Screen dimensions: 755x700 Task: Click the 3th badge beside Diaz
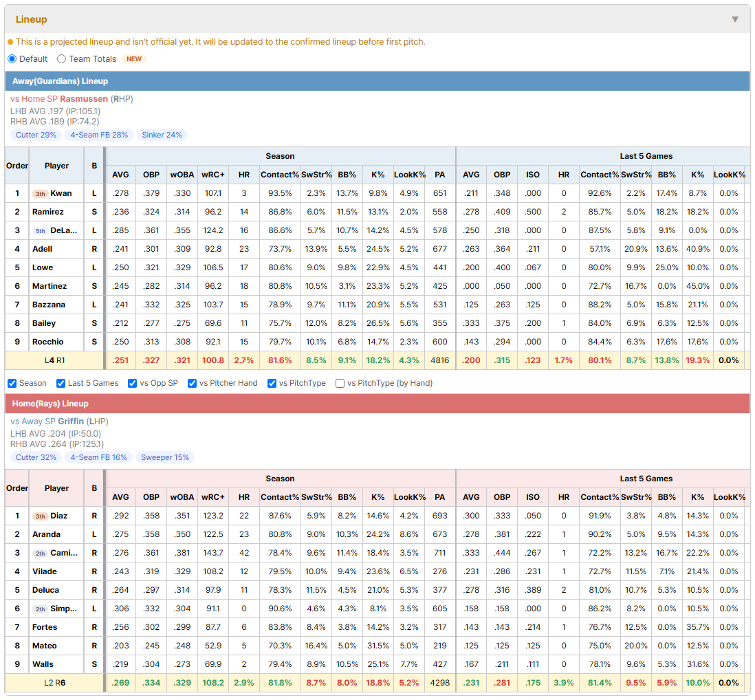(40, 516)
